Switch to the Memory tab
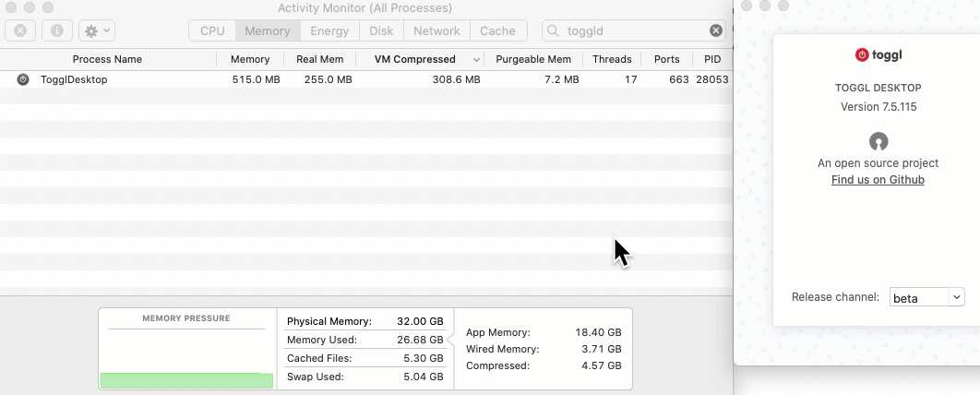Screen dimensions: 980x395 tap(268, 30)
